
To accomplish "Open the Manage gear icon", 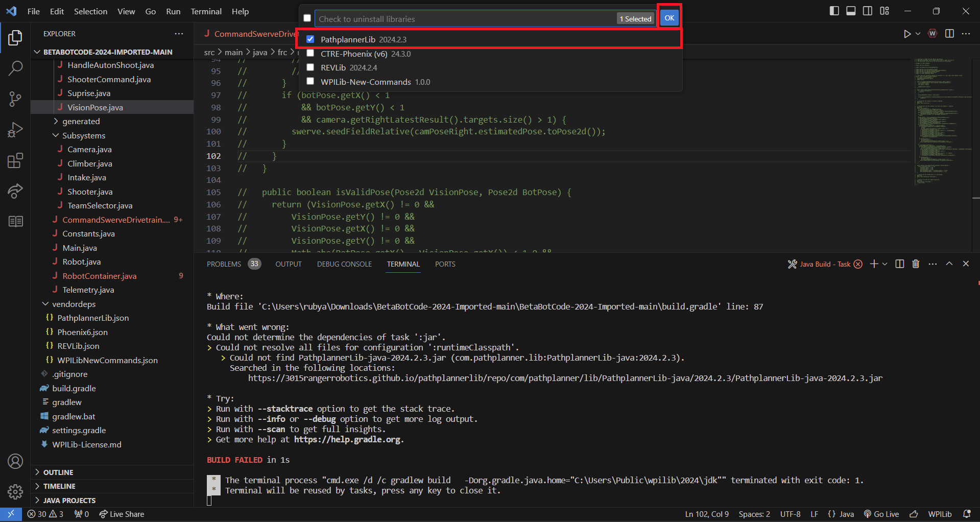I will pos(15,492).
